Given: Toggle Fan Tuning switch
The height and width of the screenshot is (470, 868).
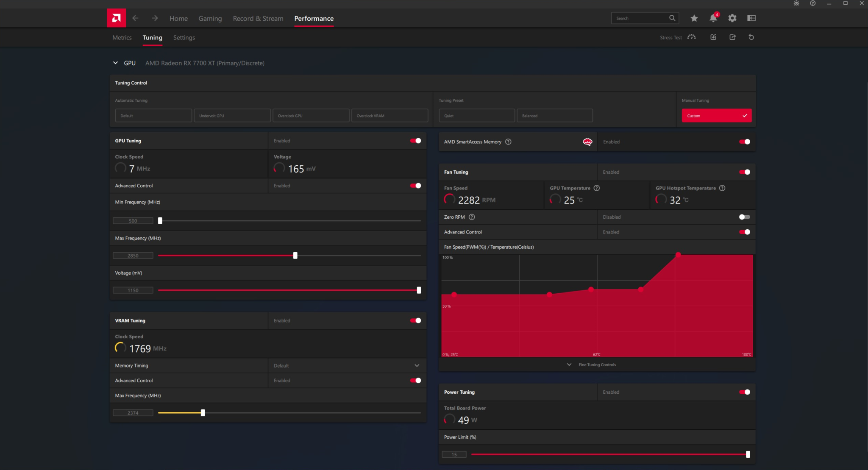Looking at the screenshot, I should click(745, 172).
